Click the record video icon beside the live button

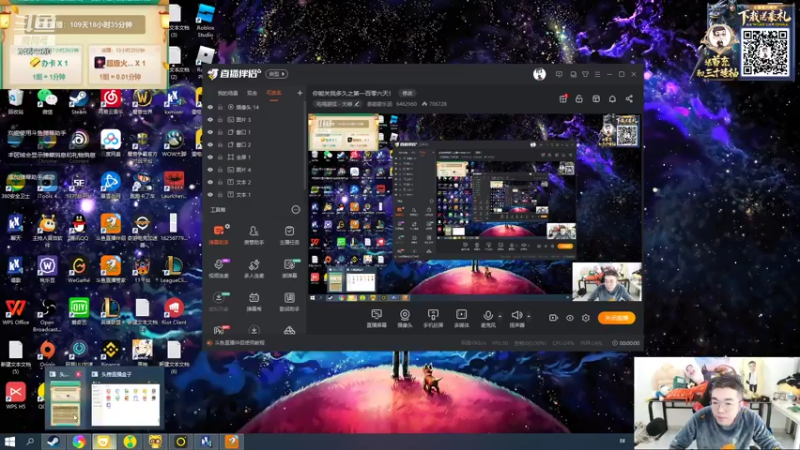pos(553,318)
